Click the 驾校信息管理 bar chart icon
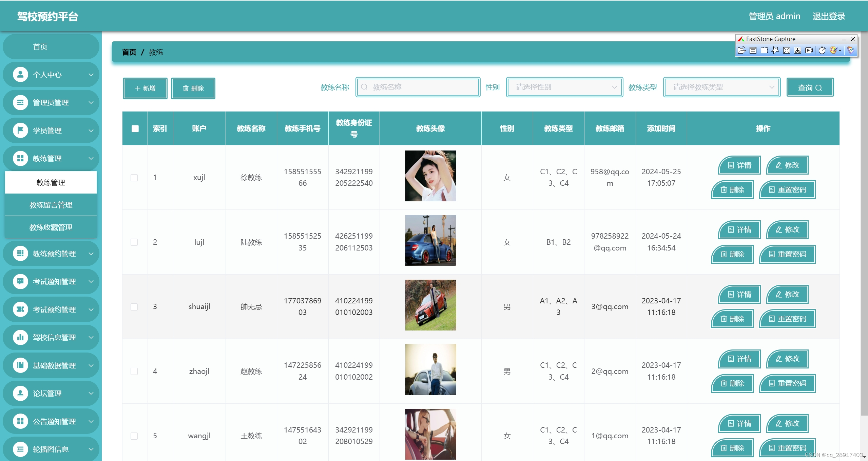 coord(20,337)
